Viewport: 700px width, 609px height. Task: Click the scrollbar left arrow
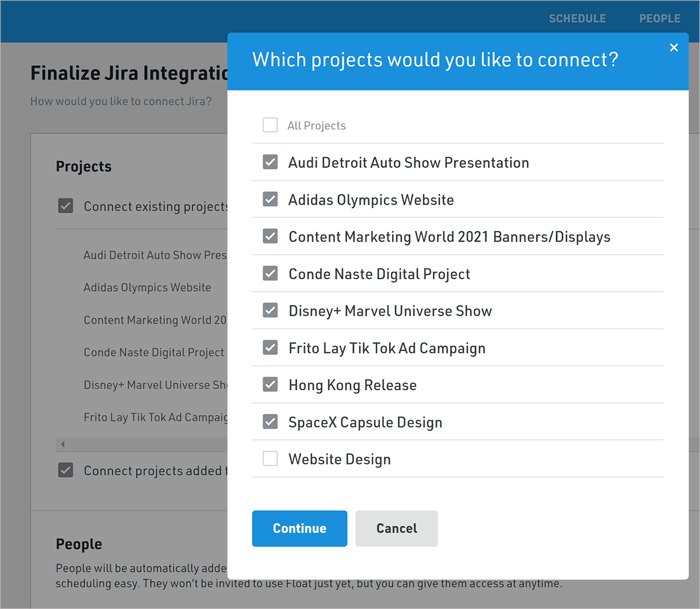[62, 444]
